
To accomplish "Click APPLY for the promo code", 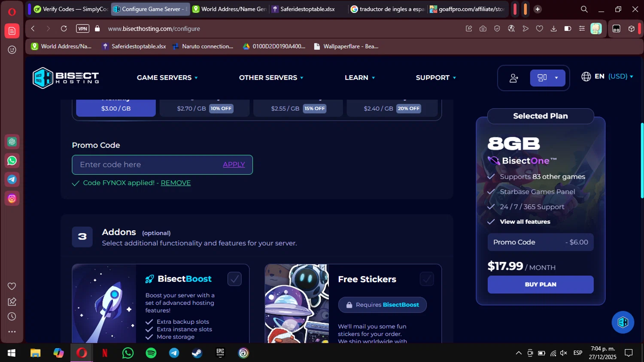I will [x=234, y=164].
